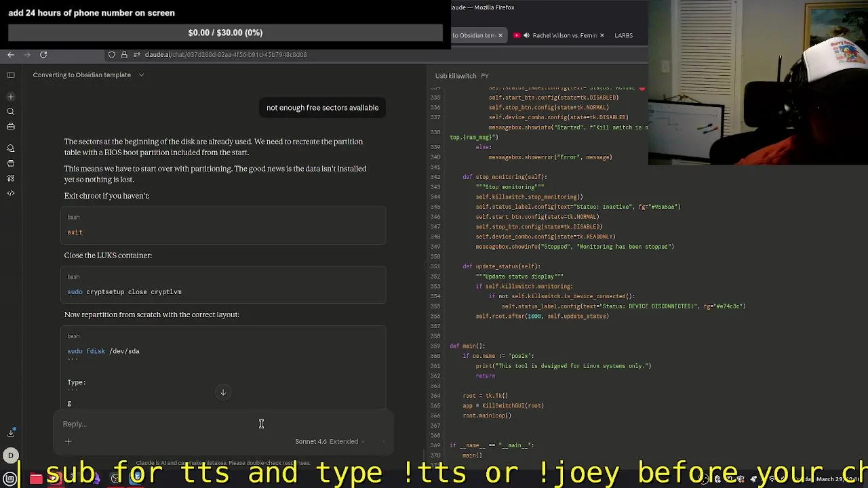Toggle the Claude sidebar panel
Screen dimensions: 868x488
[x=11, y=75]
